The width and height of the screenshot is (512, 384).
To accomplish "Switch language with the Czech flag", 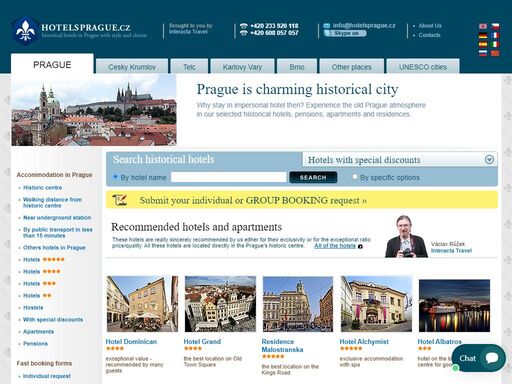I will (x=495, y=26).
